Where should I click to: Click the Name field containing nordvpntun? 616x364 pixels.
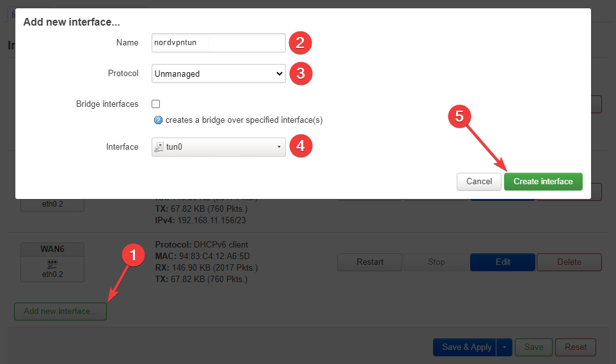click(218, 43)
